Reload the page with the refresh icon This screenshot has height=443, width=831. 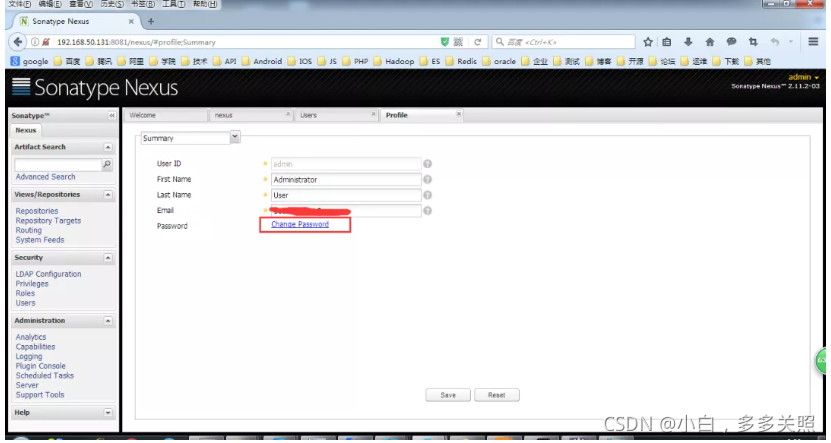click(x=478, y=42)
